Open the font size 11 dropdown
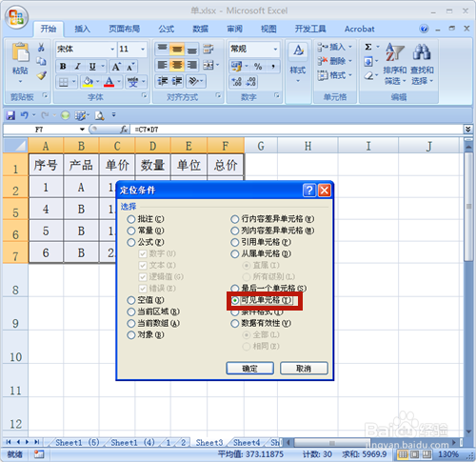 (143, 49)
